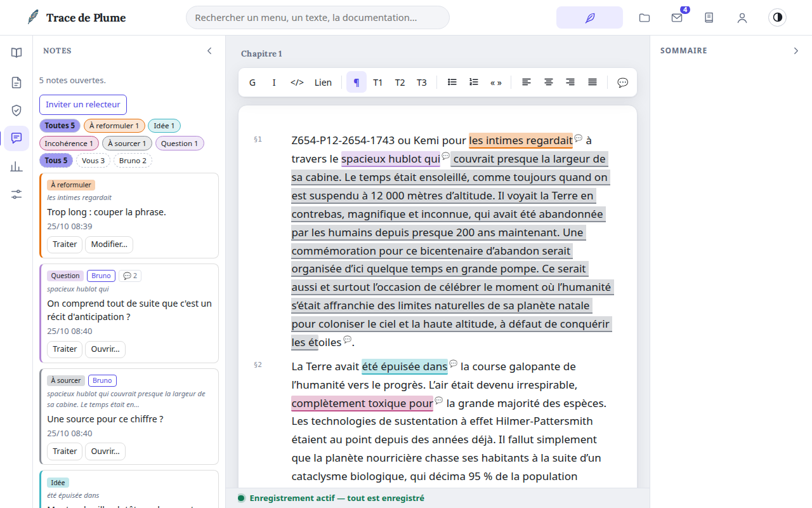This screenshot has width=812, height=508.
Task: Center-align the text
Action: point(549,82)
